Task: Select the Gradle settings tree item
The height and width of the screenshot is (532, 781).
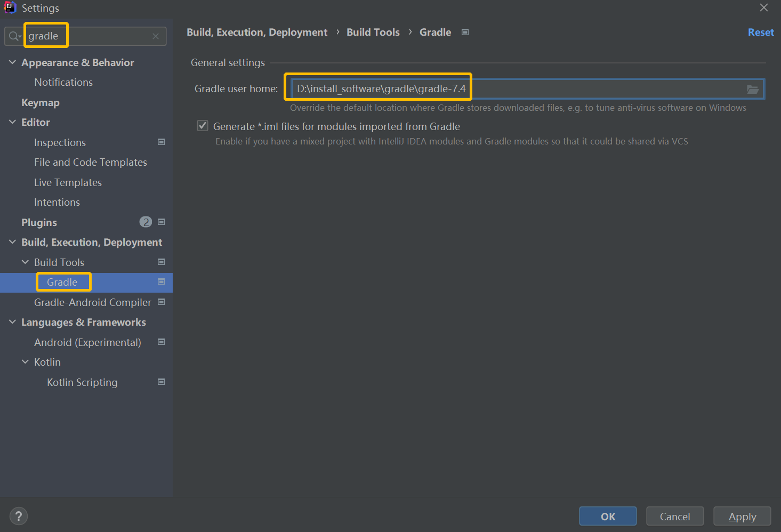Action: pos(62,282)
